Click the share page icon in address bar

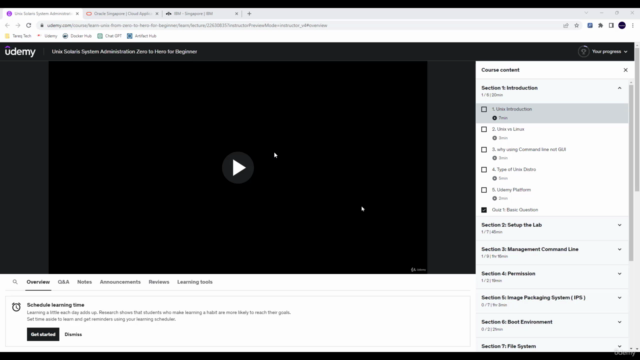point(566,25)
